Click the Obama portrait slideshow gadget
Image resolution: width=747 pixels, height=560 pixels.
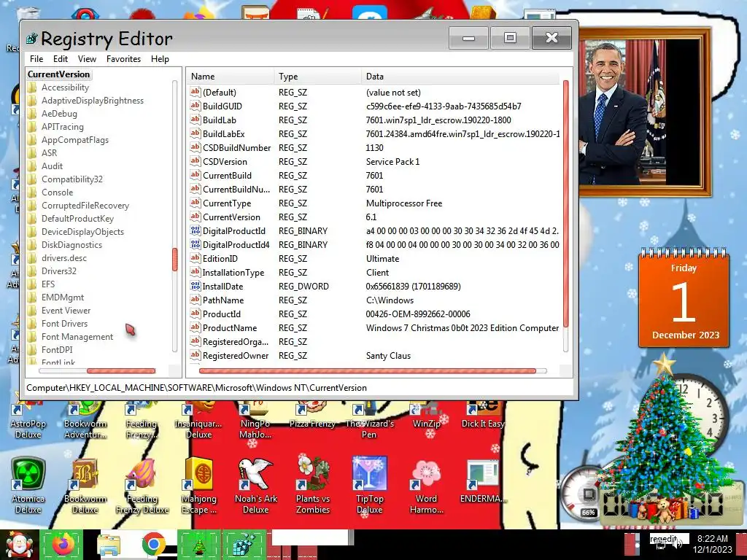[645, 112]
